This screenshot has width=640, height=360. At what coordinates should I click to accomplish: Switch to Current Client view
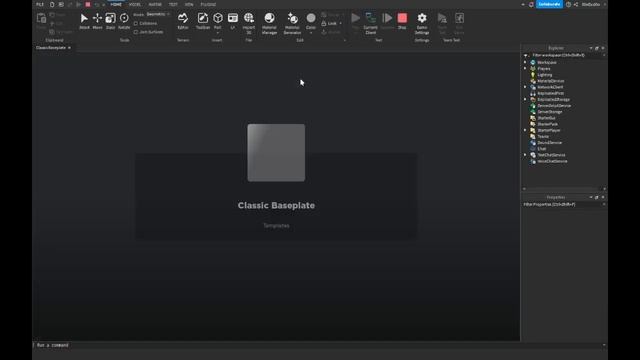click(x=371, y=23)
